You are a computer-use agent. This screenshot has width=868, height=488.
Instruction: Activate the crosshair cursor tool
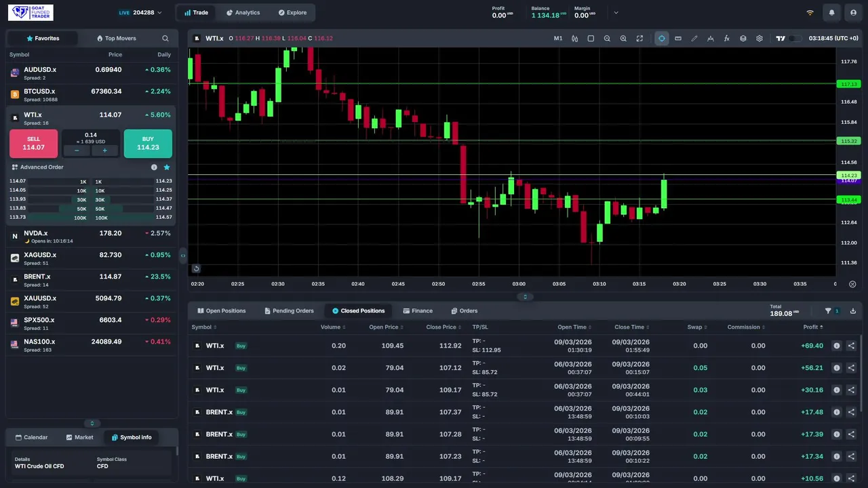point(661,39)
